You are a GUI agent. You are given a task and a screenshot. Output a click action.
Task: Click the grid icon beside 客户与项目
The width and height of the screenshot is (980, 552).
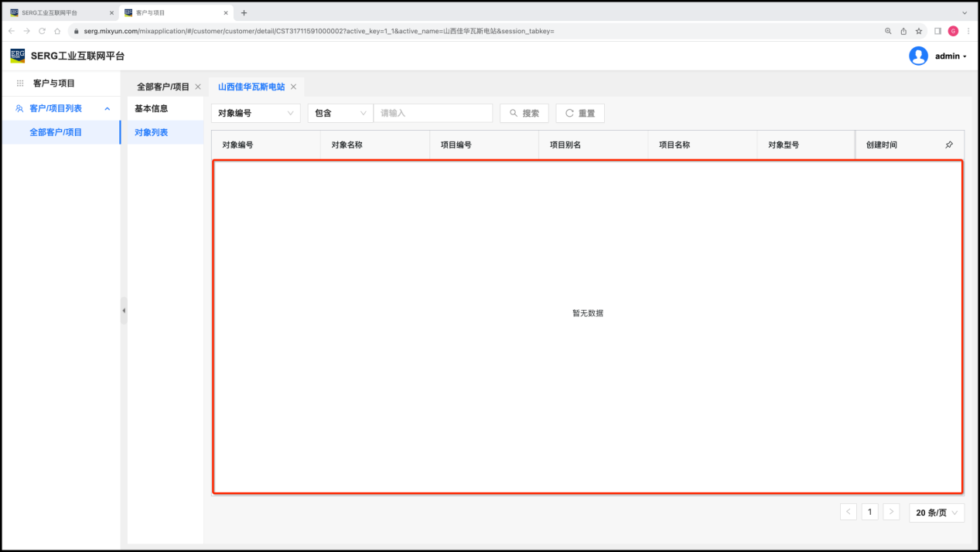coord(20,83)
